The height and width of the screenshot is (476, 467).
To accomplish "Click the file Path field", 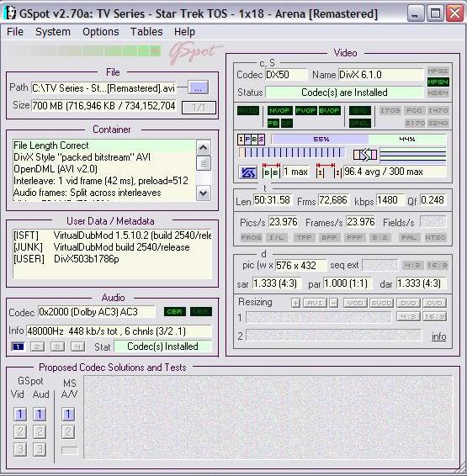I will pos(103,88).
